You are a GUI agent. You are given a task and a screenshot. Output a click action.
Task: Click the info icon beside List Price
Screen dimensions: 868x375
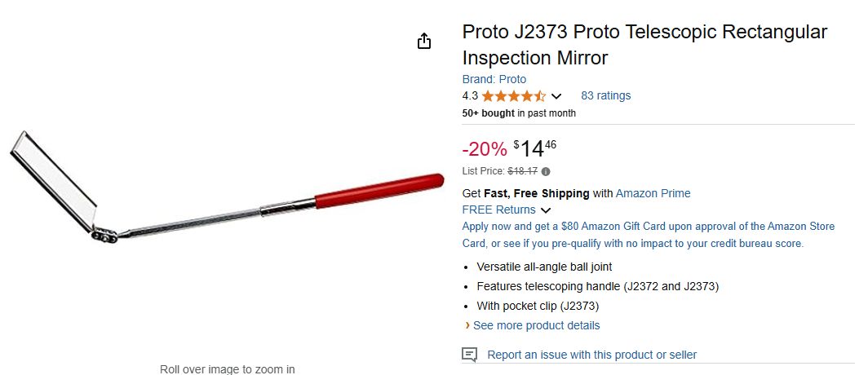(x=546, y=172)
